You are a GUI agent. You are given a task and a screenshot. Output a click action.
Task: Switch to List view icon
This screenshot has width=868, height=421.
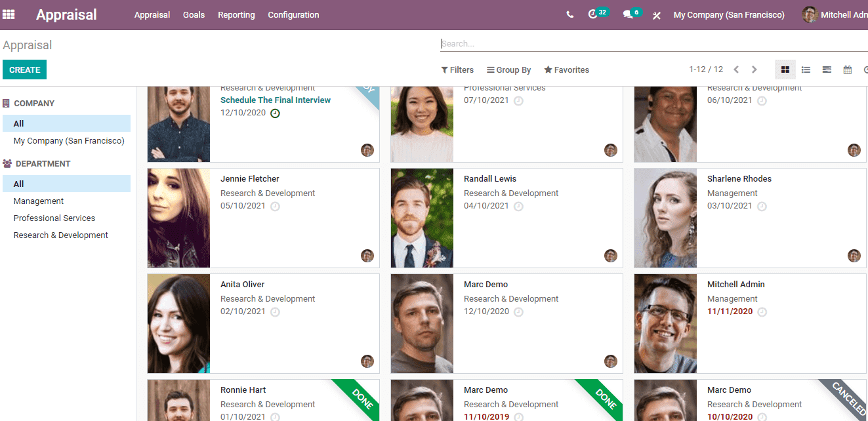click(x=806, y=70)
